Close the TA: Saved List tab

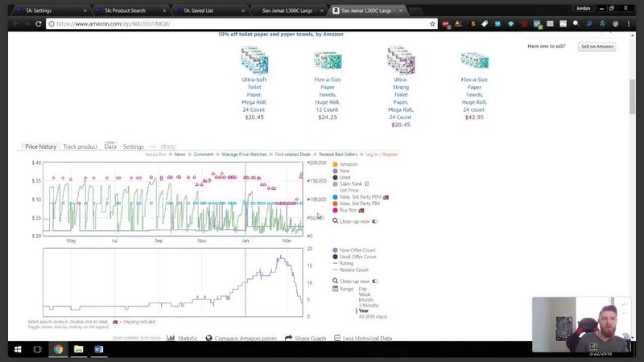[243, 10]
